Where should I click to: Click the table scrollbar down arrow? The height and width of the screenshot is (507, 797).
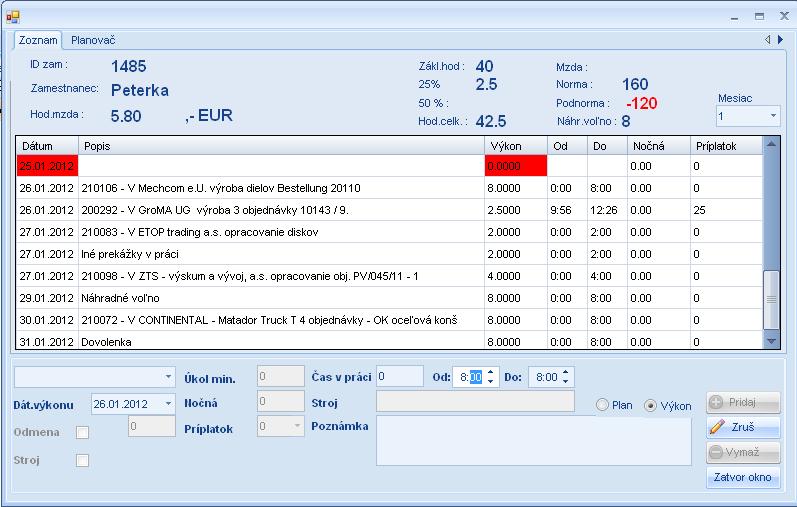click(772, 341)
